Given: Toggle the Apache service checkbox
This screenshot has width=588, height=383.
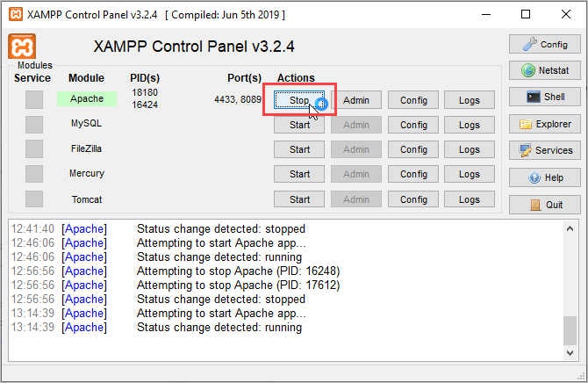Looking at the screenshot, I should point(34,100).
